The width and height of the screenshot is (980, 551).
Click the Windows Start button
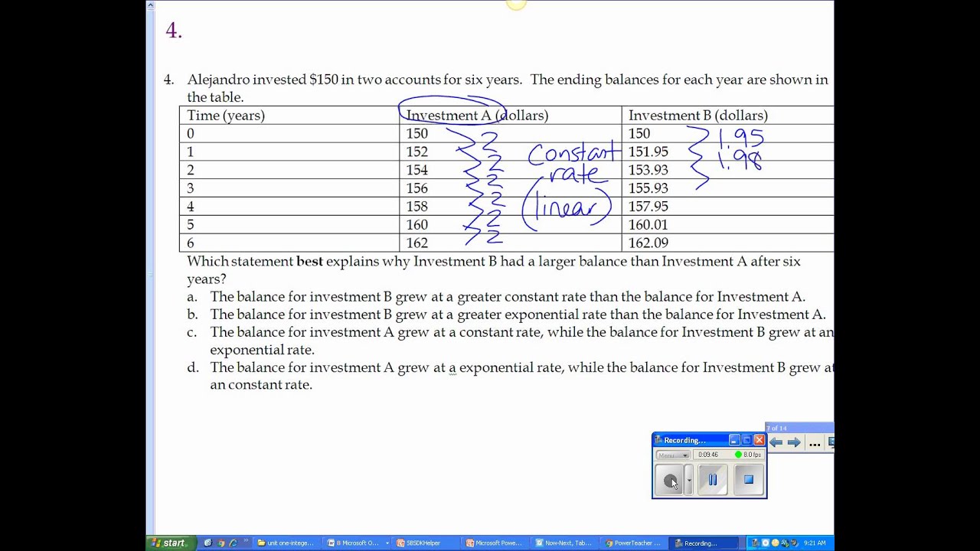(x=171, y=543)
